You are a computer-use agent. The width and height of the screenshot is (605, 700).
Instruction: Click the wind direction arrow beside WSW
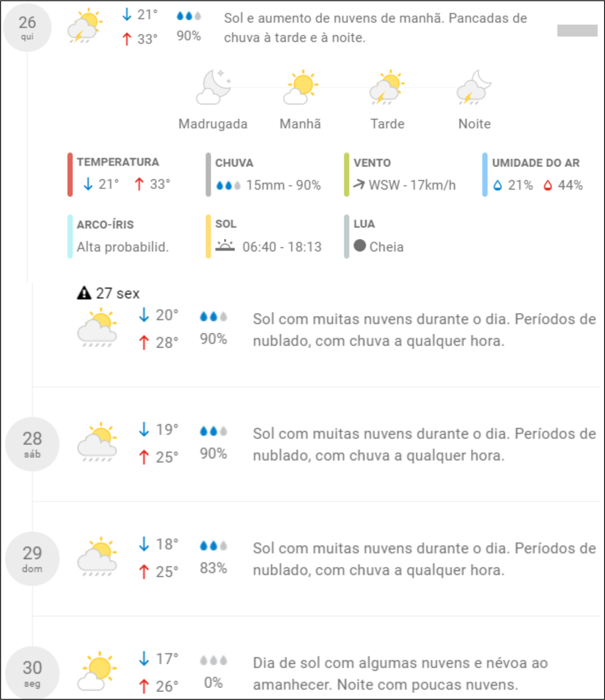pyautogui.click(x=359, y=184)
